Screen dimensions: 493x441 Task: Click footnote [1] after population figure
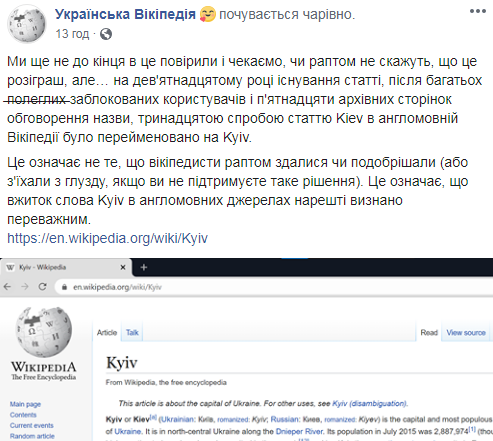472,429
